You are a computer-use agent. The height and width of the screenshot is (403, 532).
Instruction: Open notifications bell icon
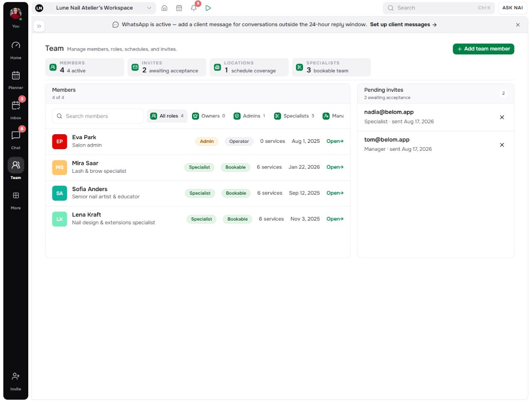coord(194,8)
